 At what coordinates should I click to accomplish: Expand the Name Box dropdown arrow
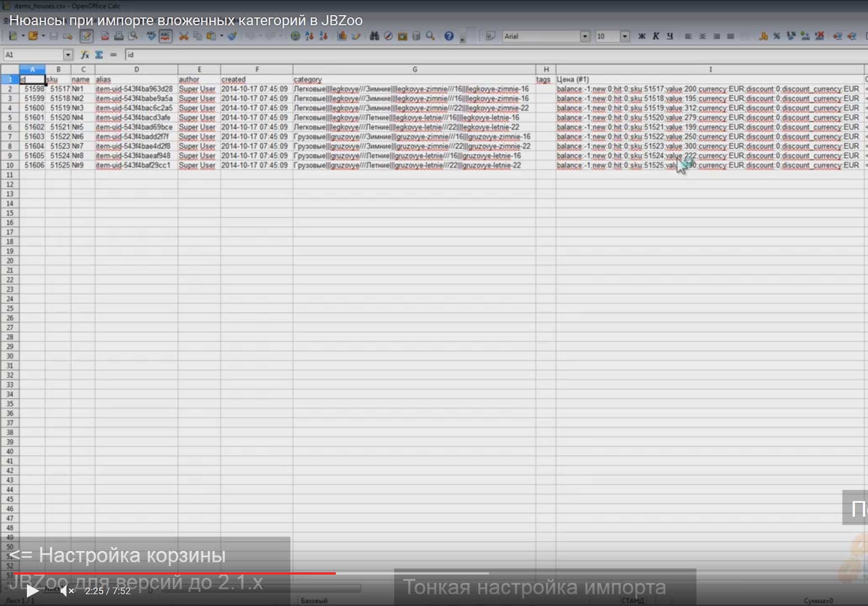[x=68, y=54]
